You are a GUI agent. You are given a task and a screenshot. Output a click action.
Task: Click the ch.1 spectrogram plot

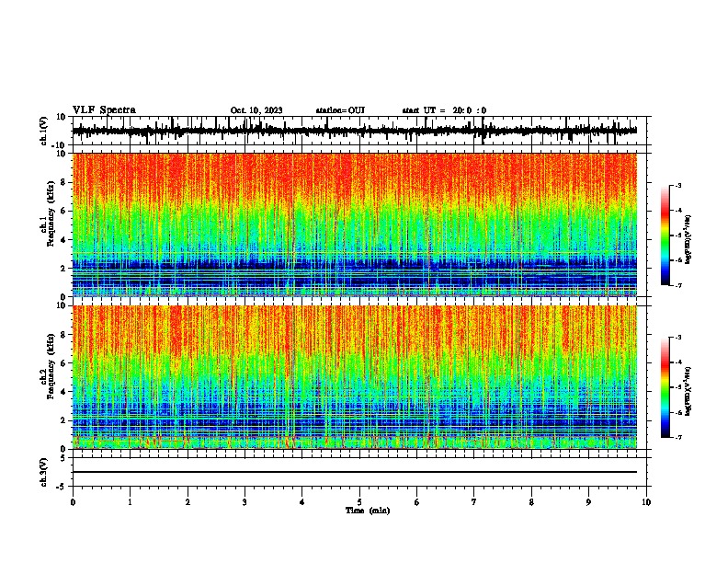355,224
